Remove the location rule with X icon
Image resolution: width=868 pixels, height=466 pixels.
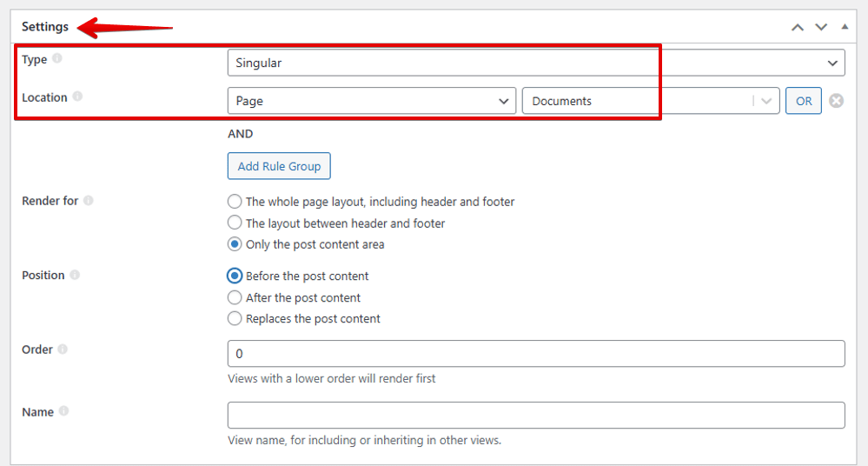point(836,101)
